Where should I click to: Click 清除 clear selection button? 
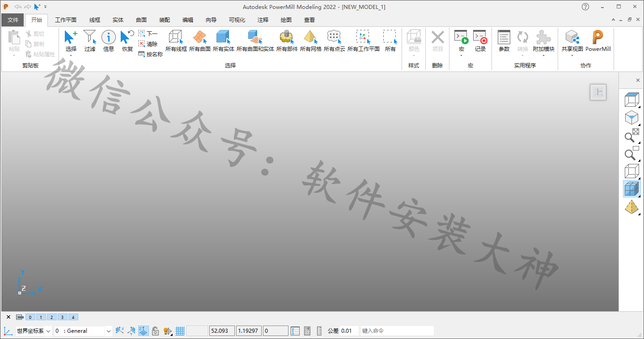pyautogui.click(x=148, y=44)
